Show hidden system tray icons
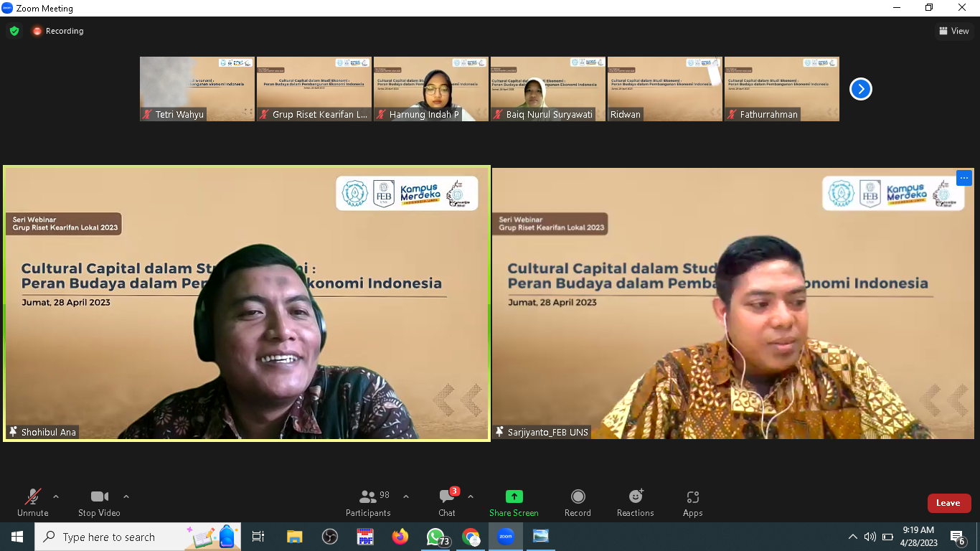The image size is (980, 551). pos(852,537)
